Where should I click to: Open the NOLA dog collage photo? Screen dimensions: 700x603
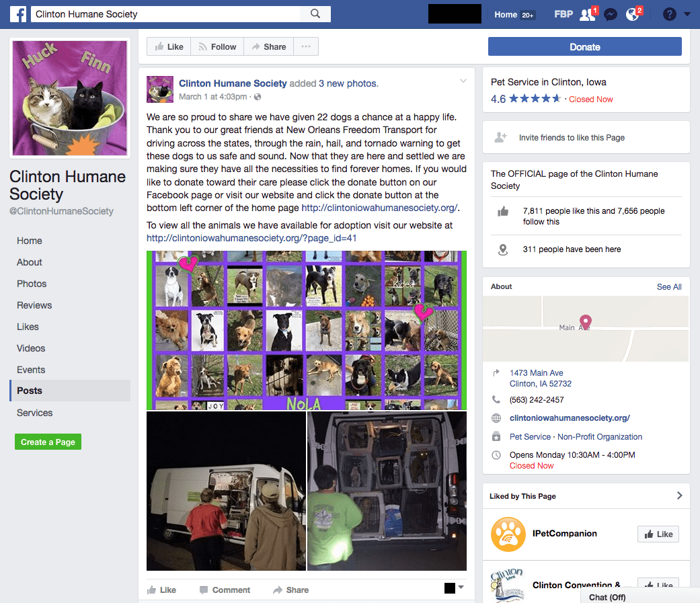click(x=306, y=330)
